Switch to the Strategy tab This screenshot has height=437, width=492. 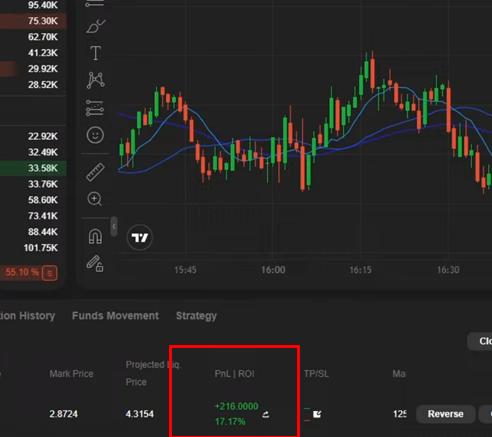pos(196,316)
